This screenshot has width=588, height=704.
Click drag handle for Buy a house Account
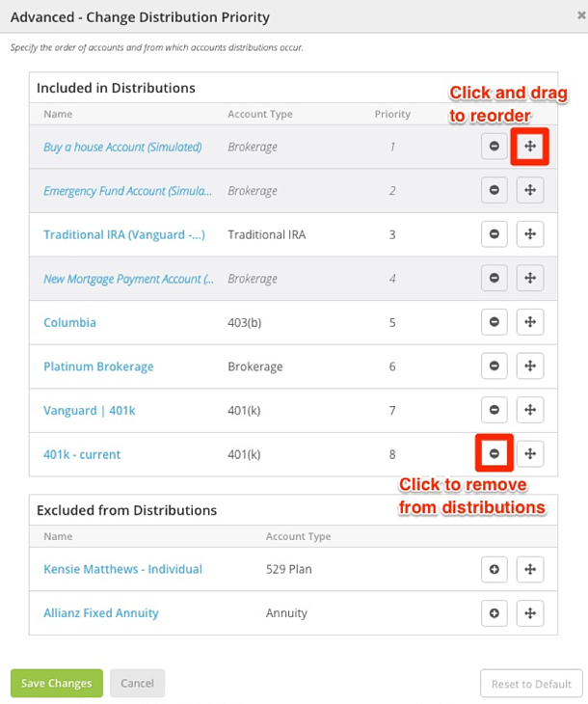click(x=530, y=147)
